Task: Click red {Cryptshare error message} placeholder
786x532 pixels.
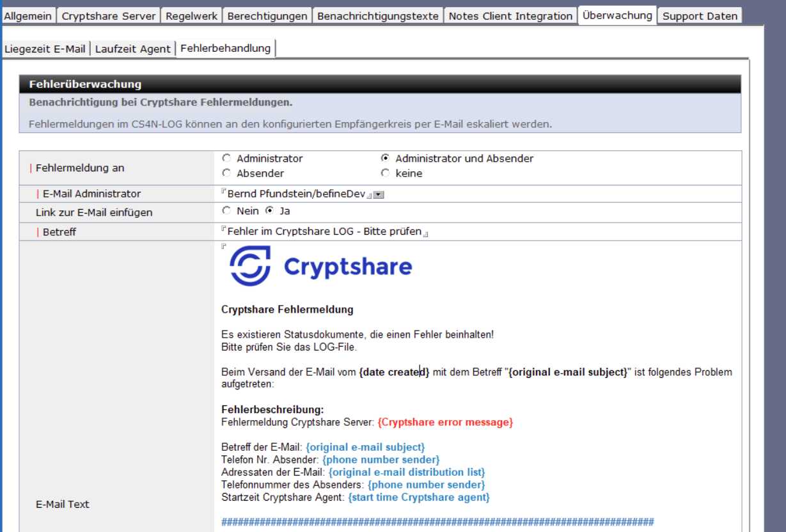Action: (x=445, y=422)
